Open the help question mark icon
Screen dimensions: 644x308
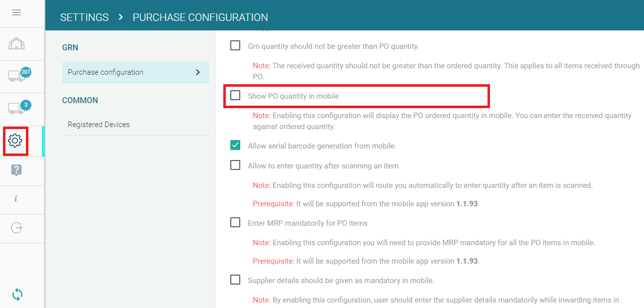pos(16,170)
